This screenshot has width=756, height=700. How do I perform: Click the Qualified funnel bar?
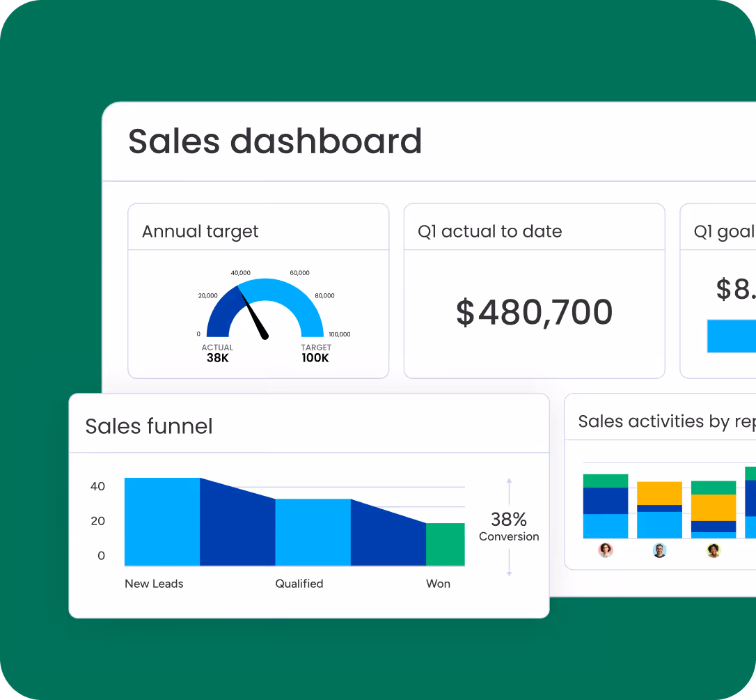(313, 532)
